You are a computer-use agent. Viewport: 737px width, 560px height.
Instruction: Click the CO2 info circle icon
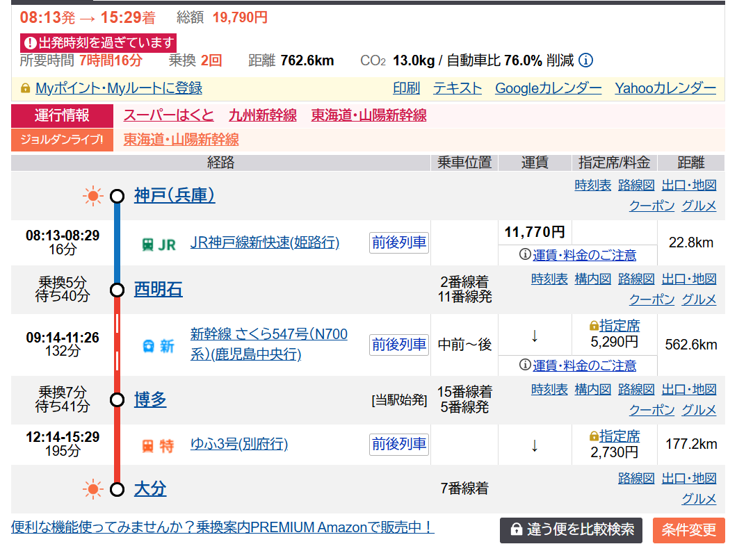[x=585, y=60]
